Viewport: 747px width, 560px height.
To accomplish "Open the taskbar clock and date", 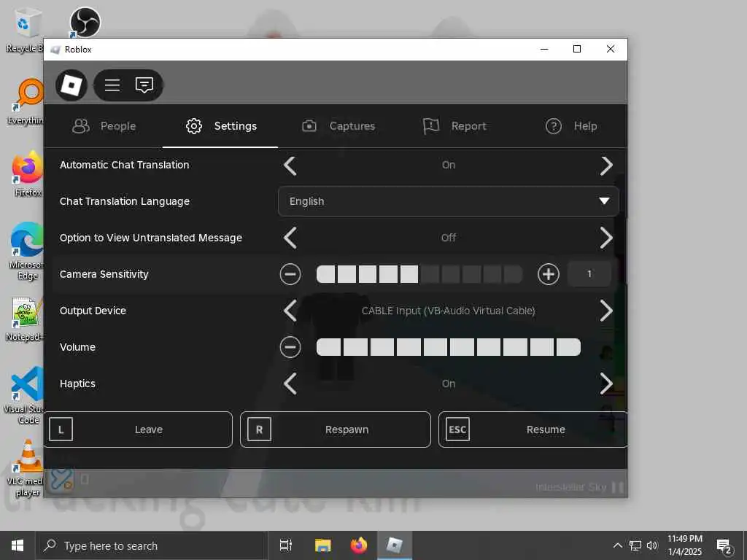I will coord(684,545).
